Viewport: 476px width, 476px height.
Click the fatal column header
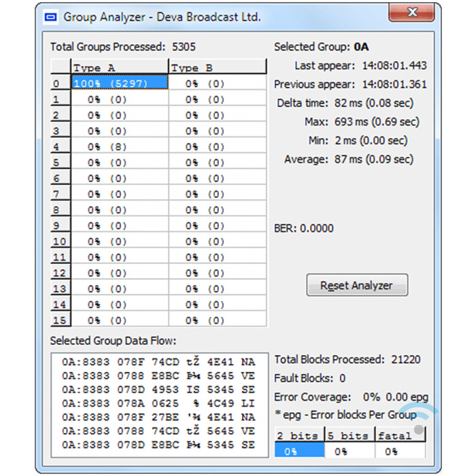pos(400,435)
